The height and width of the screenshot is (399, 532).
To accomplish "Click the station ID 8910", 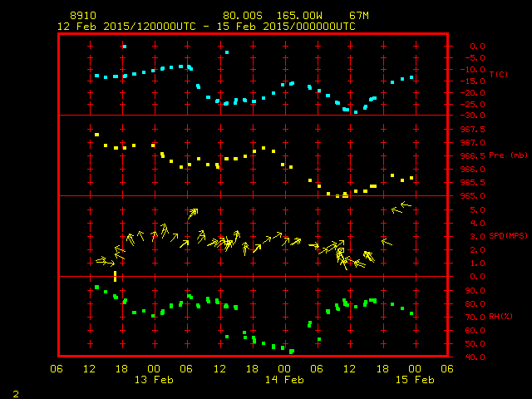I will coord(83,16).
